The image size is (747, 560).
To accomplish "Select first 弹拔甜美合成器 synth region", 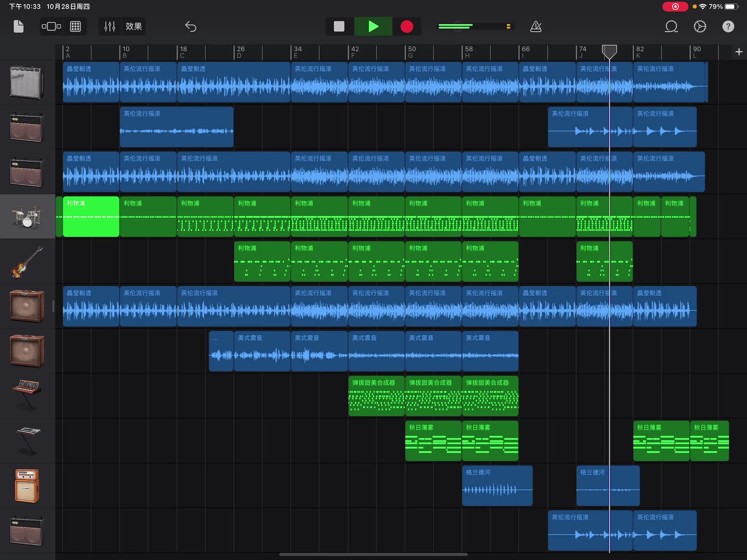I will tap(376, 395).
